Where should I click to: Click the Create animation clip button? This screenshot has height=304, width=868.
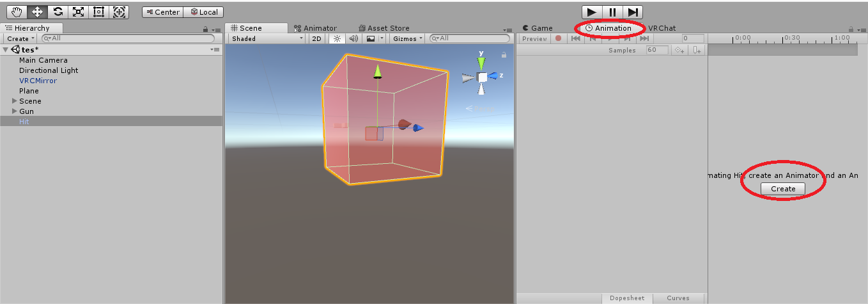point(783,189)
